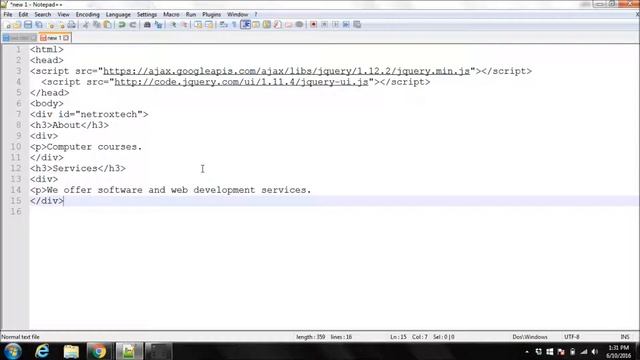Toggle the Document Map icon
Viewport: 640px width, 360px height.
pyautogui.click(x=267, y=25)
